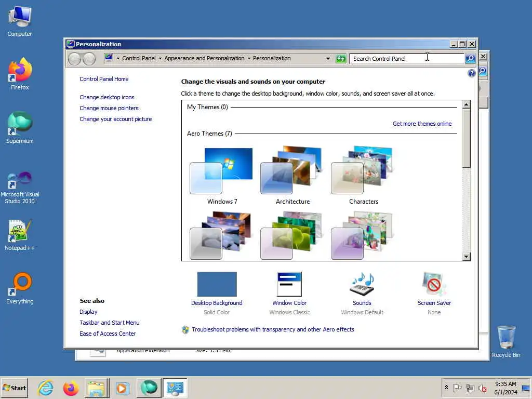Click the Search Control Panel field
532x399 pixels.
click(406, 59)
